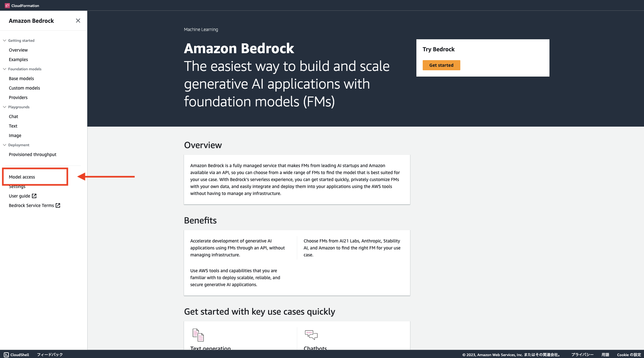Collapse the Playgrounds section

click(x=4, y=107)
